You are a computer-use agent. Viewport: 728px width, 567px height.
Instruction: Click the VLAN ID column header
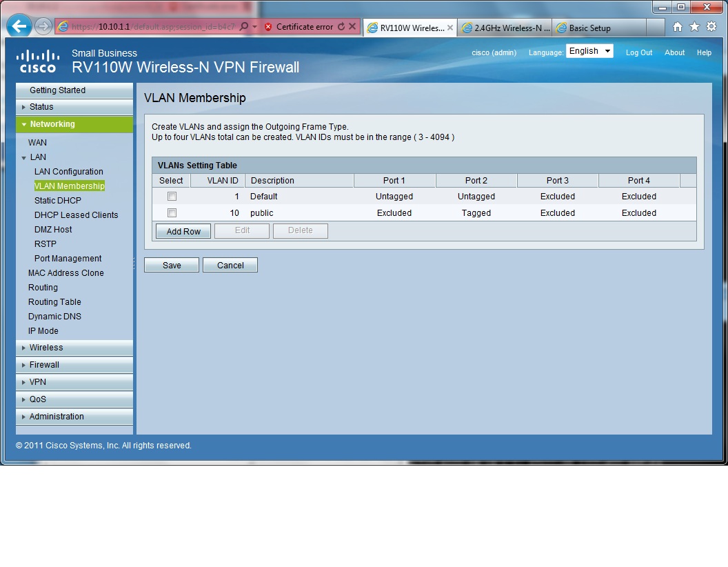point(218,181)
